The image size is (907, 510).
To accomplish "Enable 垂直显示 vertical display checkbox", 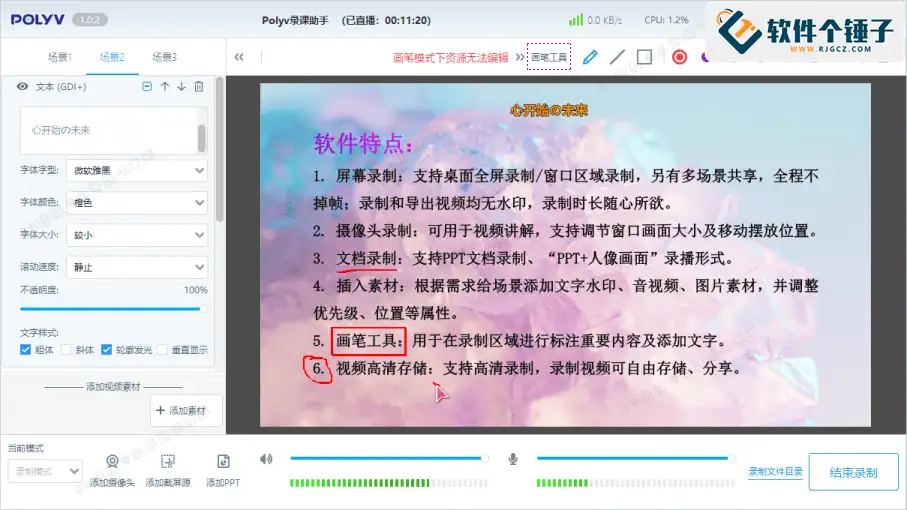I will [162, 349].
